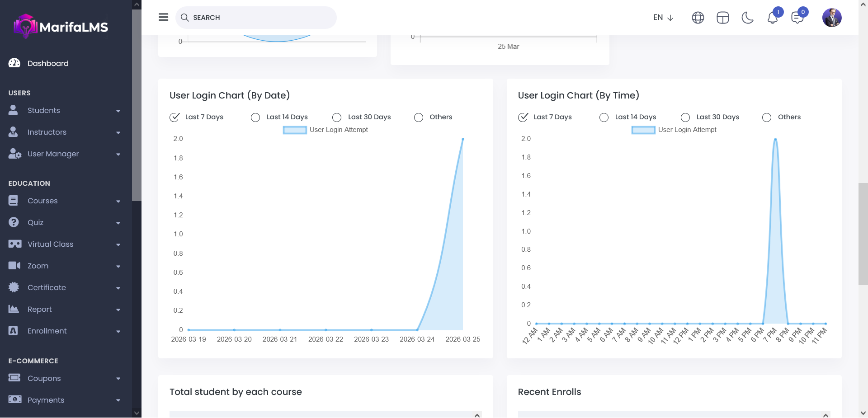Open the notifications bell icon
The image size is (868, 418).
(772, 18)
